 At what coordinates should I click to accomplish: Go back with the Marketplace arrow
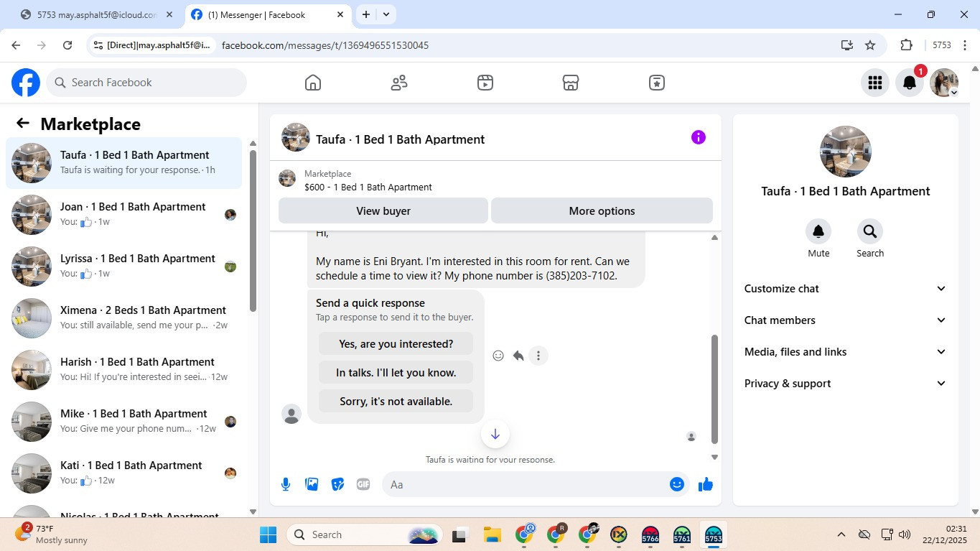(x=23, y=124)
